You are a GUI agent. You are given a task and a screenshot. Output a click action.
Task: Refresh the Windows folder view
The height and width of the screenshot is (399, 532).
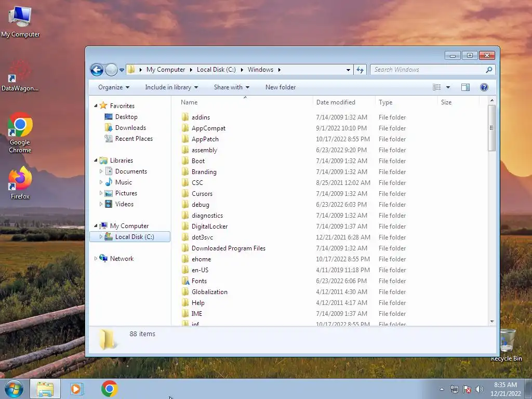pyautogui.click(x=360, y=70)
